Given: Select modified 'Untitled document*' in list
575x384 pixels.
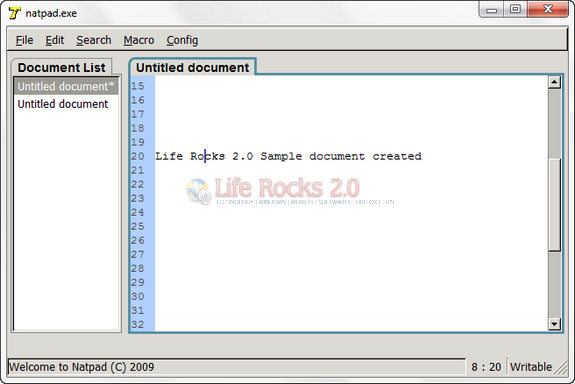Looking at the screenshot, I should click(x=66, y=86).
